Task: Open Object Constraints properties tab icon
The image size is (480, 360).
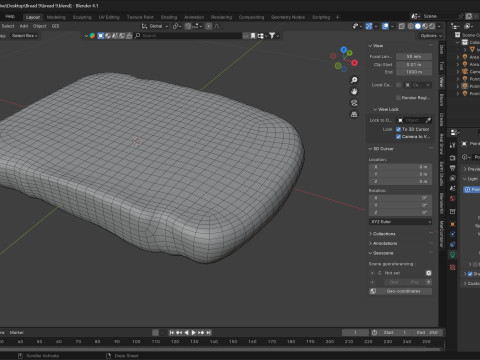Action: click(x=452, y=244)
